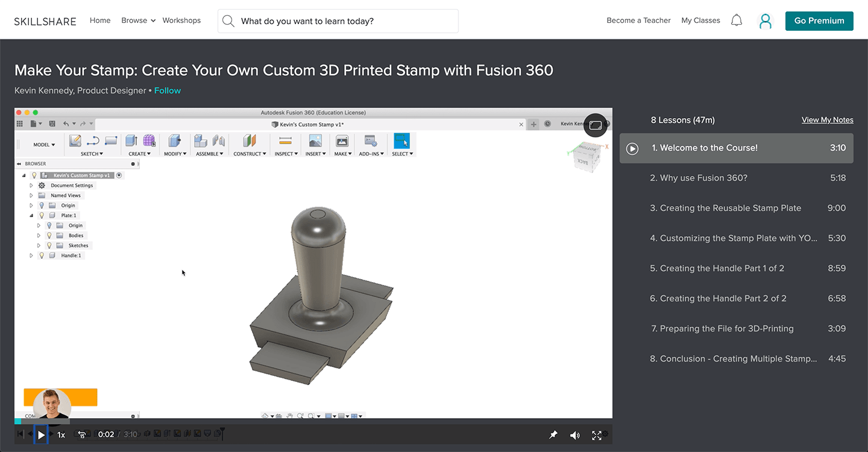The height and width of the screenshot is (452, 868).
Task: Open the INSPECT menu
Action: (x=286, y=154)
